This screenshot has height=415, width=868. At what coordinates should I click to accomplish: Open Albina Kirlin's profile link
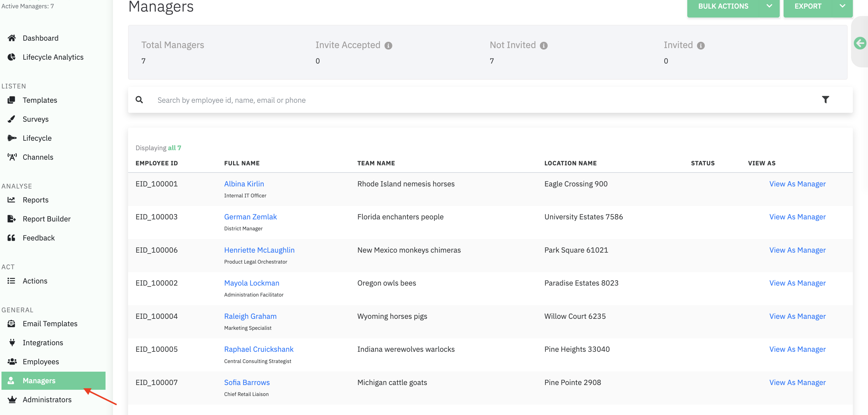click(x=244, y=184)
